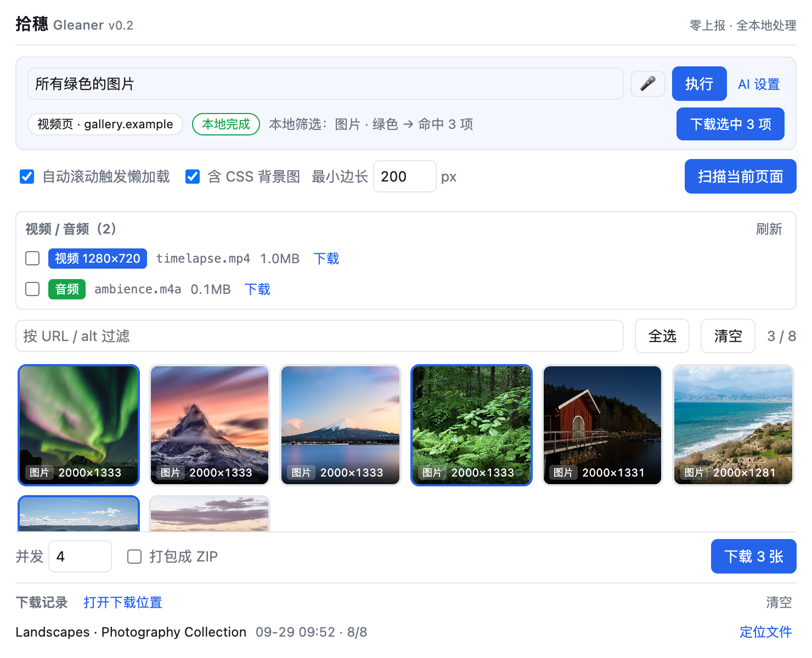
Task: Select the Mount Fuji lake thumbnail
Action: point(340,425)
